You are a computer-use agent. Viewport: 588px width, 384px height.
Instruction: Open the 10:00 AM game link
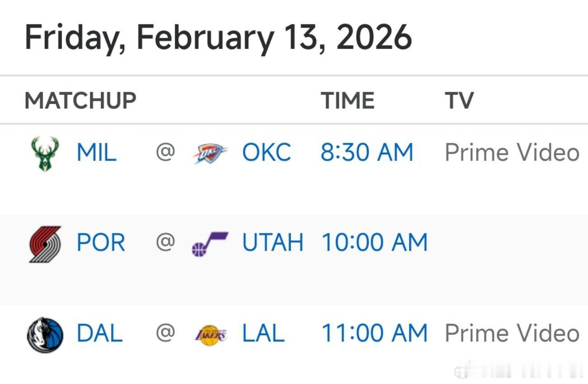[374, 243]
